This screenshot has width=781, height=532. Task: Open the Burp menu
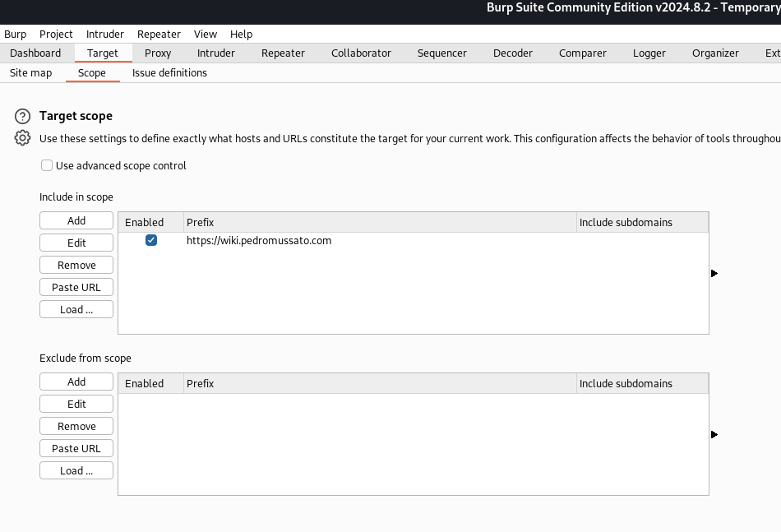pyautogui.click(x=16, y=35)
